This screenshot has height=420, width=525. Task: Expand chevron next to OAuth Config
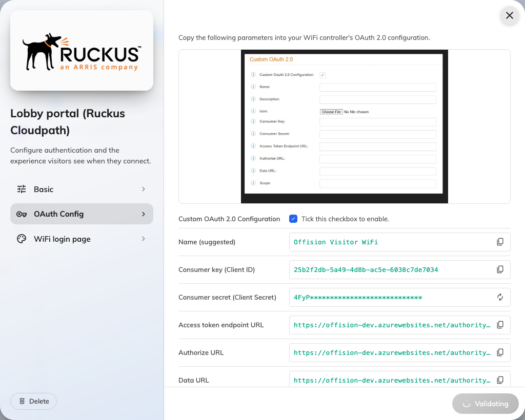pos(144,214)
